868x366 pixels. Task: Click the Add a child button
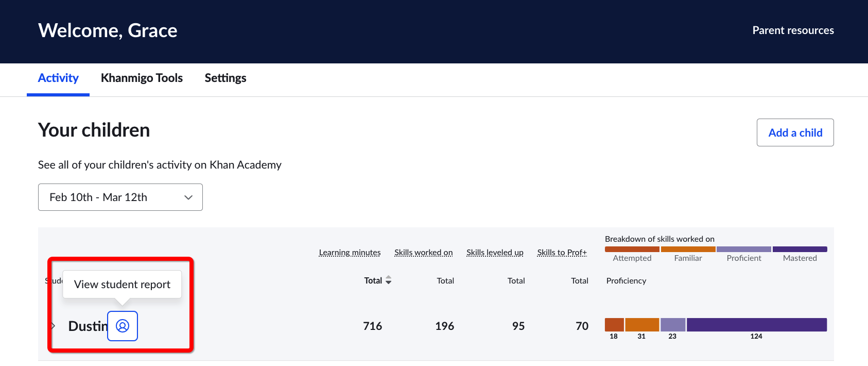pyautogui.click(x=795, y=132)
